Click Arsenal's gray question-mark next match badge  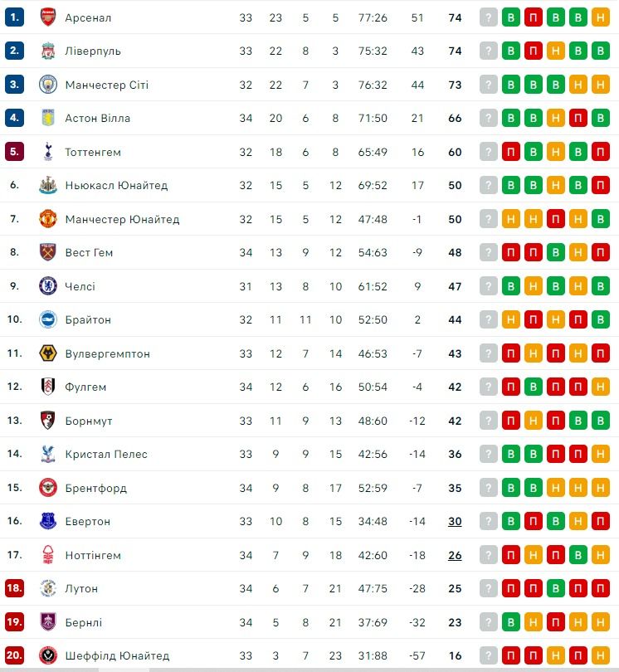tap(489, 17)
